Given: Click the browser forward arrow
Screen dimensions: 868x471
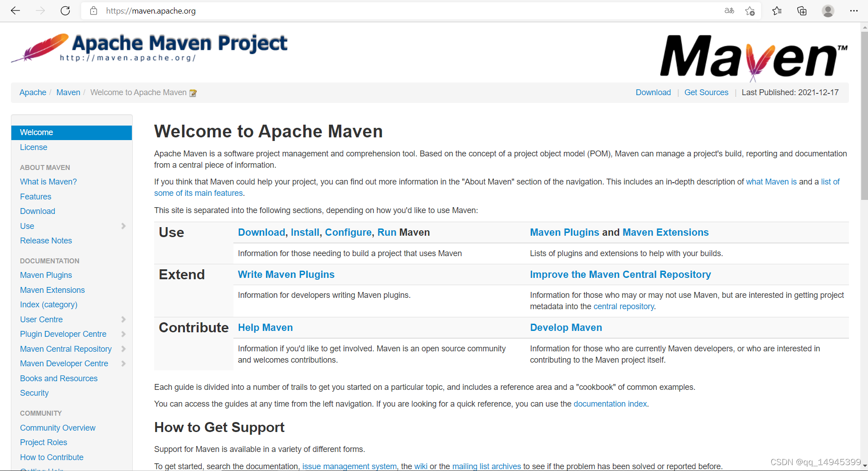Looking at the screenshot, I should [x=40, y=11].
